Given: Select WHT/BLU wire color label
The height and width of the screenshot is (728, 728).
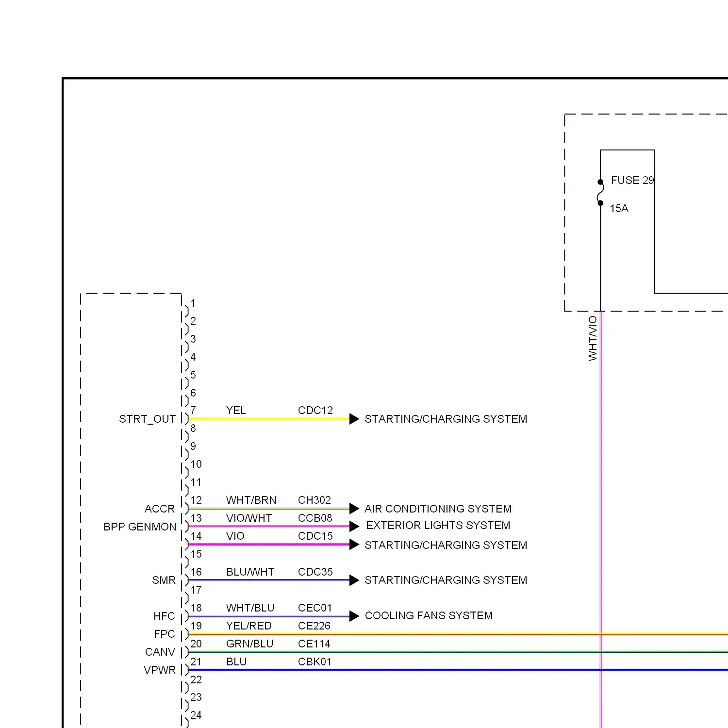Looking at the screenshot, I should pyautogui.click(x=250, y=608).
